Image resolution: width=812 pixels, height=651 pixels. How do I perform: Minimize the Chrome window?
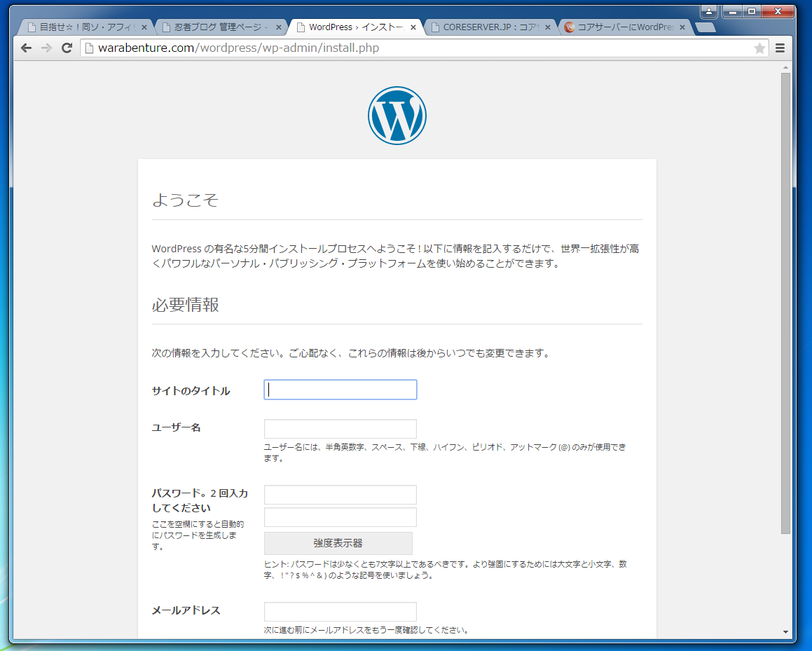click(x=732, y=11)
